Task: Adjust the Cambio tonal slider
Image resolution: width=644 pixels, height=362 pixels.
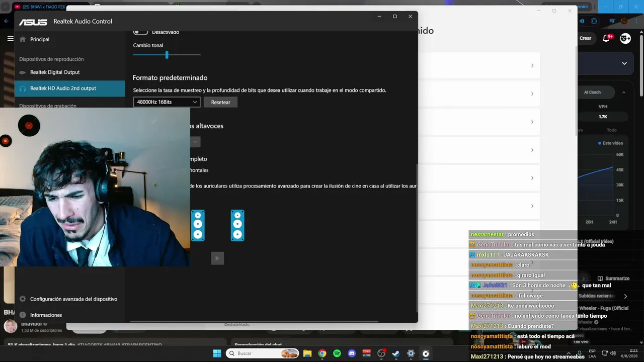Action: tap(167, 55)
